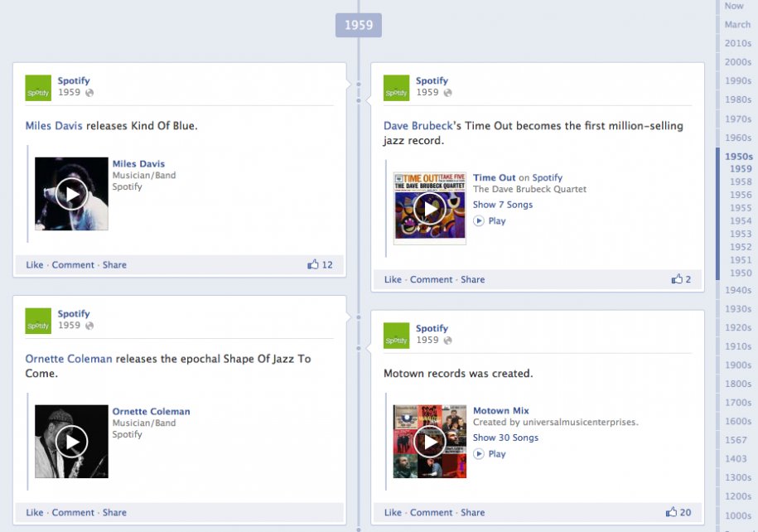
Task: Click the thumbs-up icon showing 20 likes
Action: [x=671, y=511]
